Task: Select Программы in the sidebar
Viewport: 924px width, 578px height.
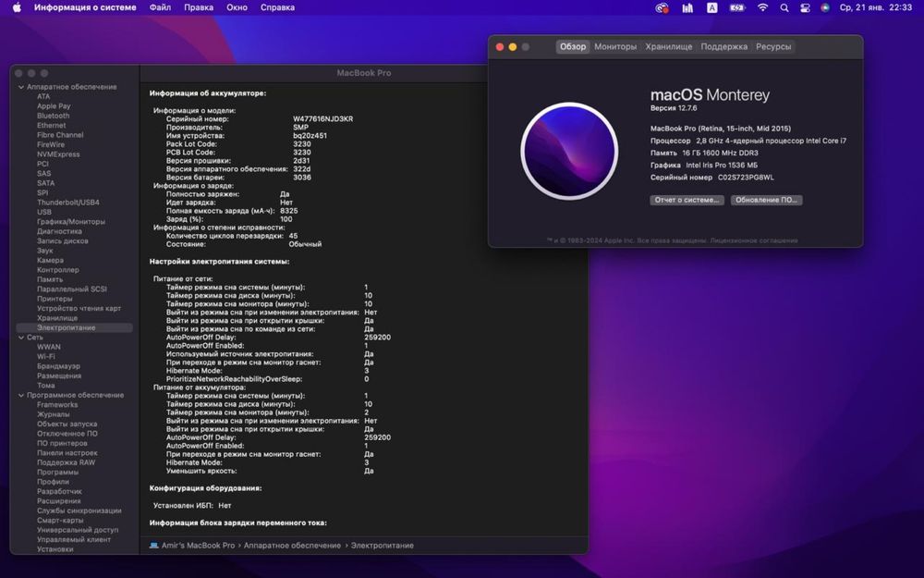Action: point(57,472)
